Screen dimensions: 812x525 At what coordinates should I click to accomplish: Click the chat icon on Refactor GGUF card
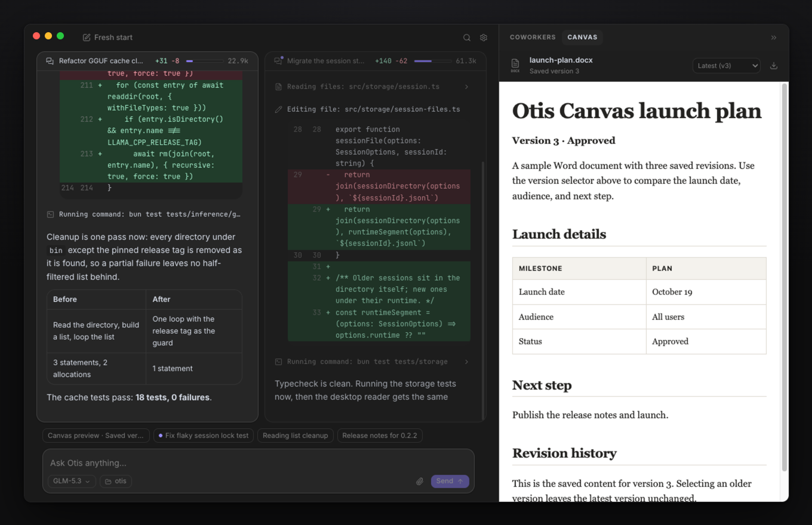click(x=50, y=61)
